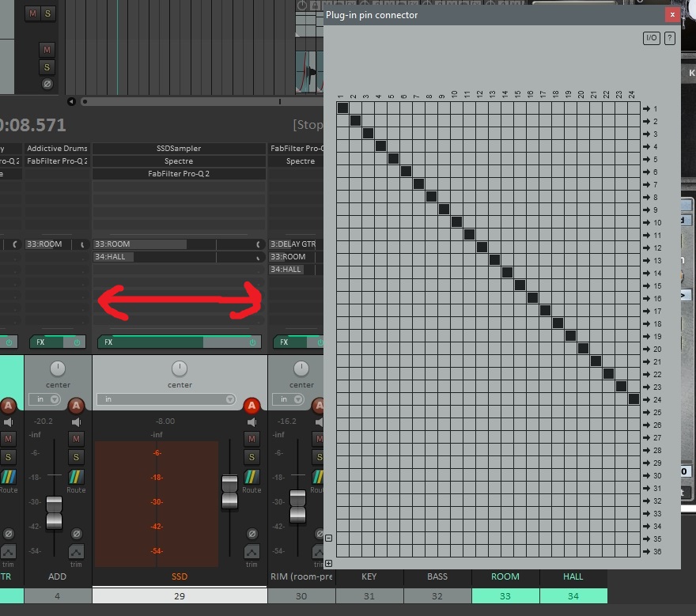Image resolution: width=696 pixels, height=616 pixels.
Task: Open the FX chain button on ADD
Action: [46, 342]
